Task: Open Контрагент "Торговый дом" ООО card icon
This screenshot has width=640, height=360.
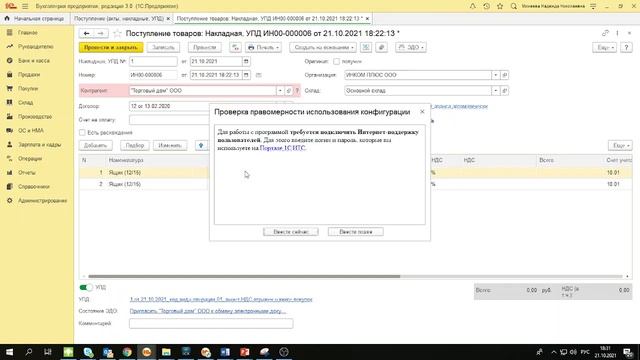Action: [x=289, y=91]
